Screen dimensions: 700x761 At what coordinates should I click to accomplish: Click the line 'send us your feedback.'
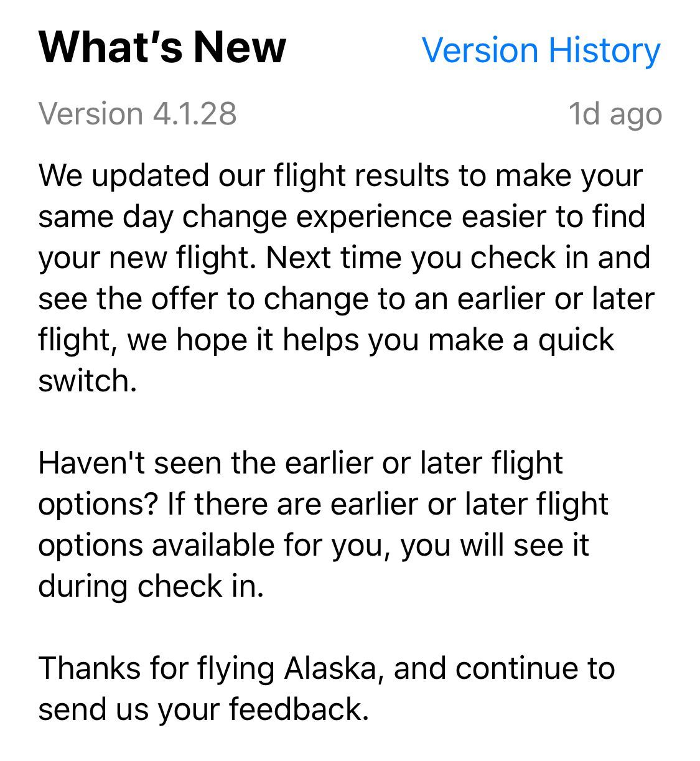click(203, 709)
